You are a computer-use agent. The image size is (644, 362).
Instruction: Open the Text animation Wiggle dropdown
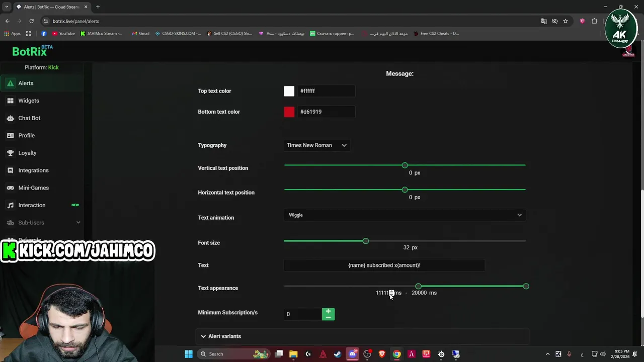pyautogui.click(x=405, y=215)
